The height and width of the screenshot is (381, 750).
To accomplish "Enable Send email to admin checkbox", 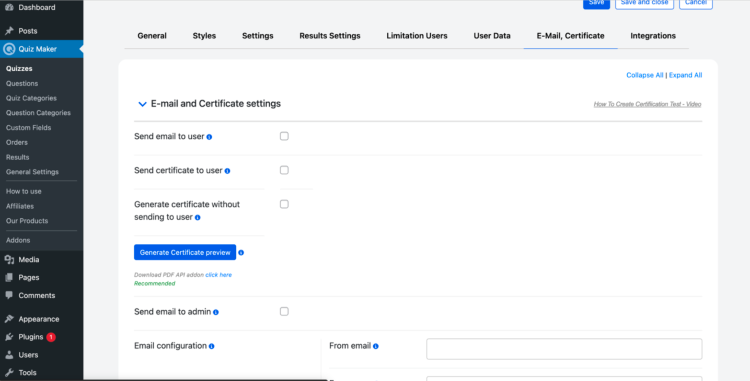I will click(x=284, y=311).
